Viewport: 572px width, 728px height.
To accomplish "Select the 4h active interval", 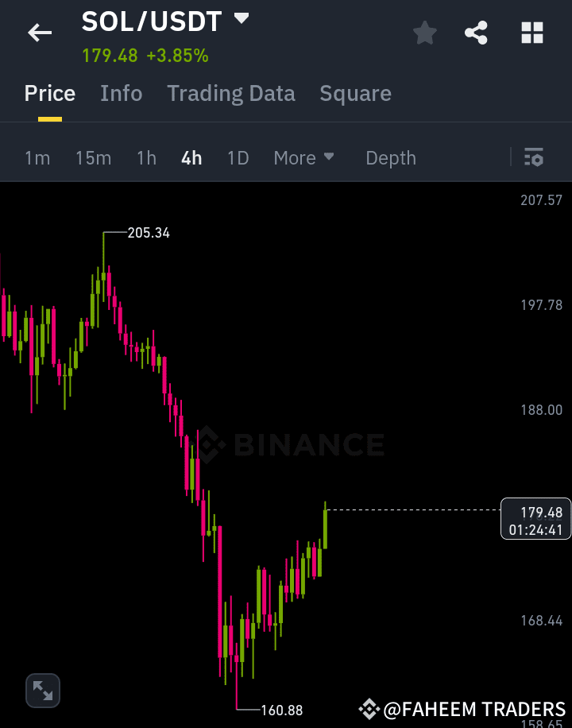I will pos(191,157).
